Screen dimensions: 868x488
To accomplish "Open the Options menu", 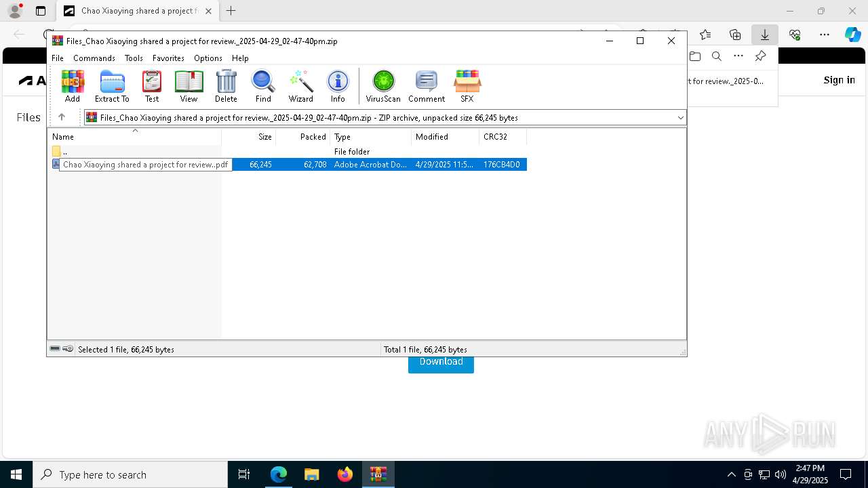I will coord(208,58).
